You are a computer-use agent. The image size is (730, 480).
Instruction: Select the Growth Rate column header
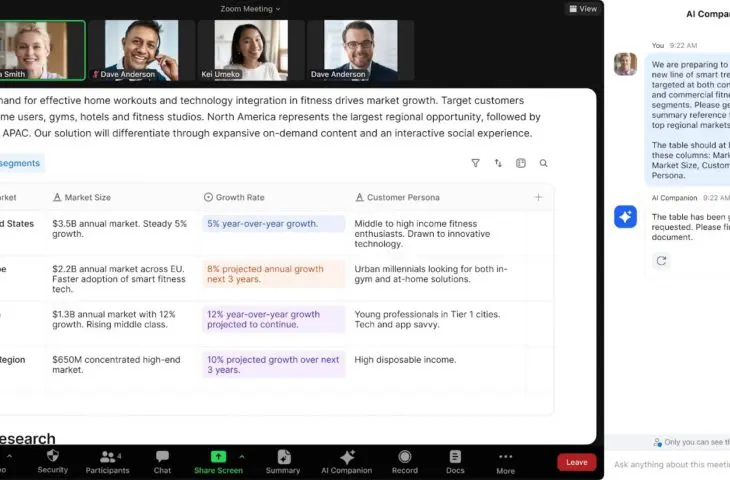[240, 198]
